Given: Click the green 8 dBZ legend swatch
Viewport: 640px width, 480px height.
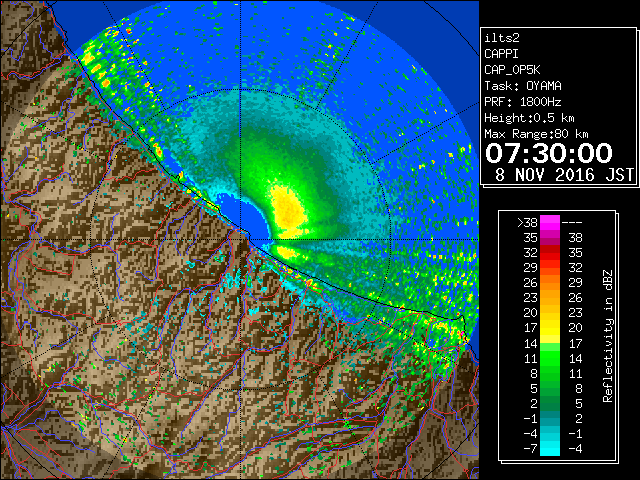Looking at the screenshot, I should coord(550,373).
